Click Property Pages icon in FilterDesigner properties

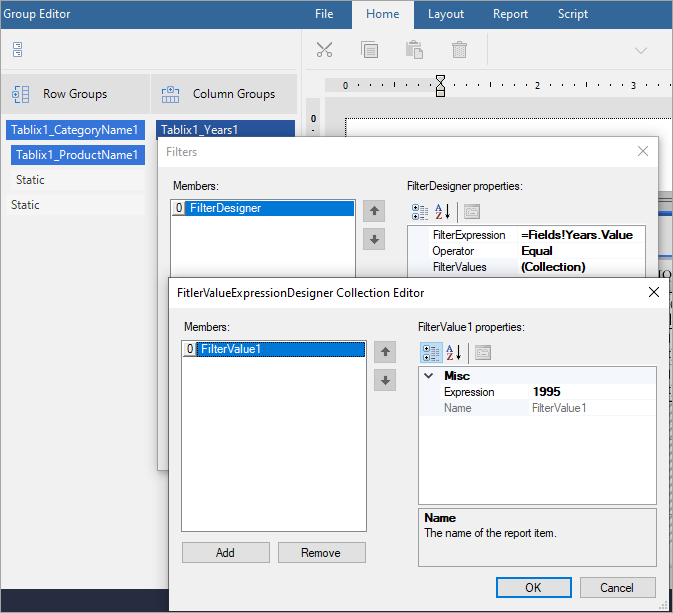pyautogui.click(x=472, y=212)
